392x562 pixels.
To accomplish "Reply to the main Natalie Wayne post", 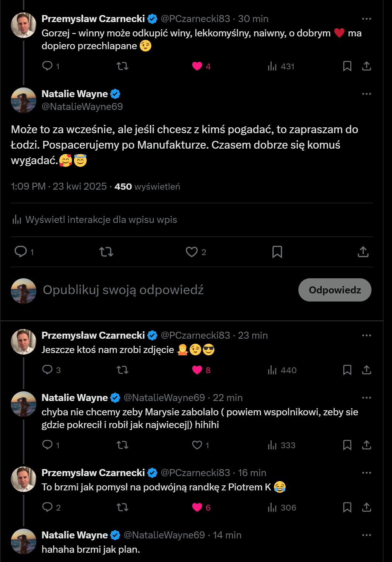I will (21, 252).
